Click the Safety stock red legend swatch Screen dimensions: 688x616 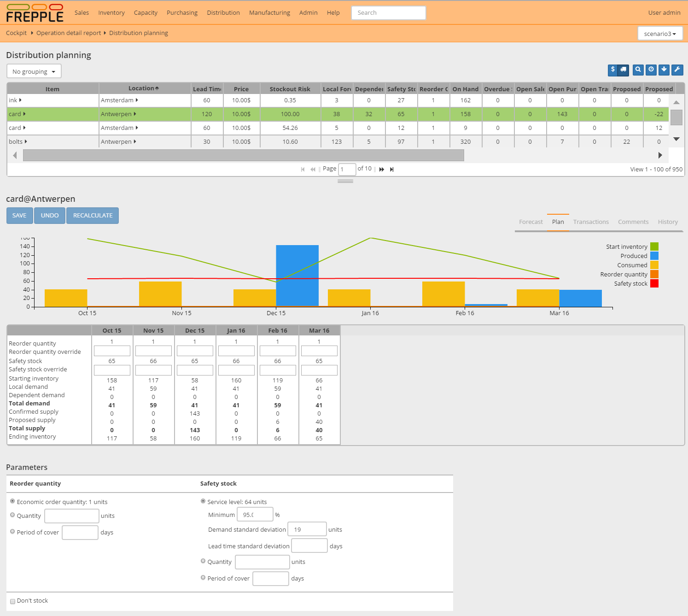[x=654, y=283]
